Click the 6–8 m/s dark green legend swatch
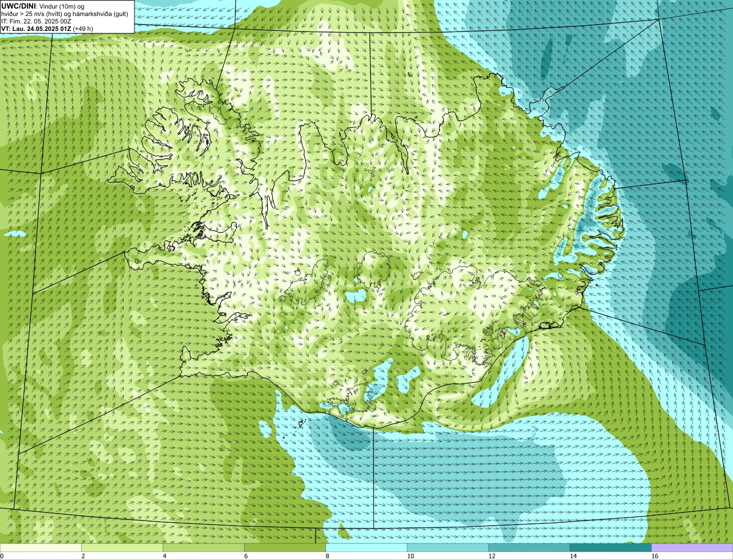733x560 pixels. pyautogui.click(x=285, y=548)
